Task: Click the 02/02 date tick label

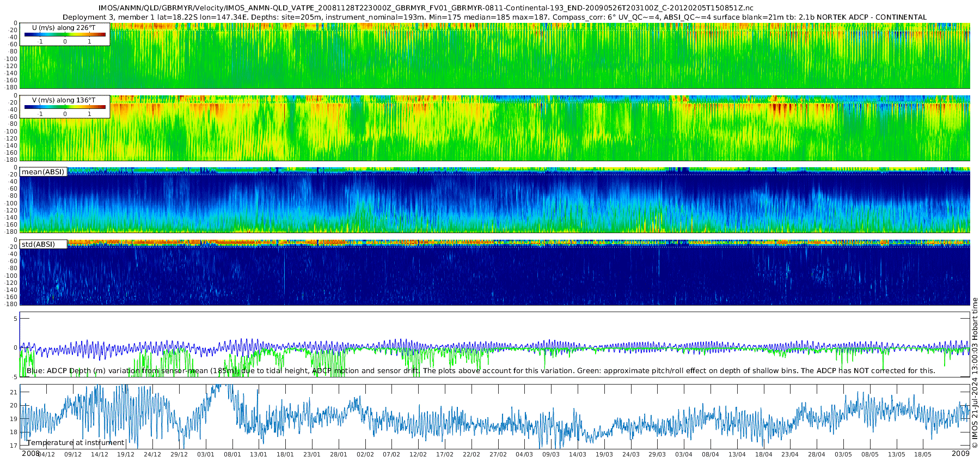Action: (365, 454)
